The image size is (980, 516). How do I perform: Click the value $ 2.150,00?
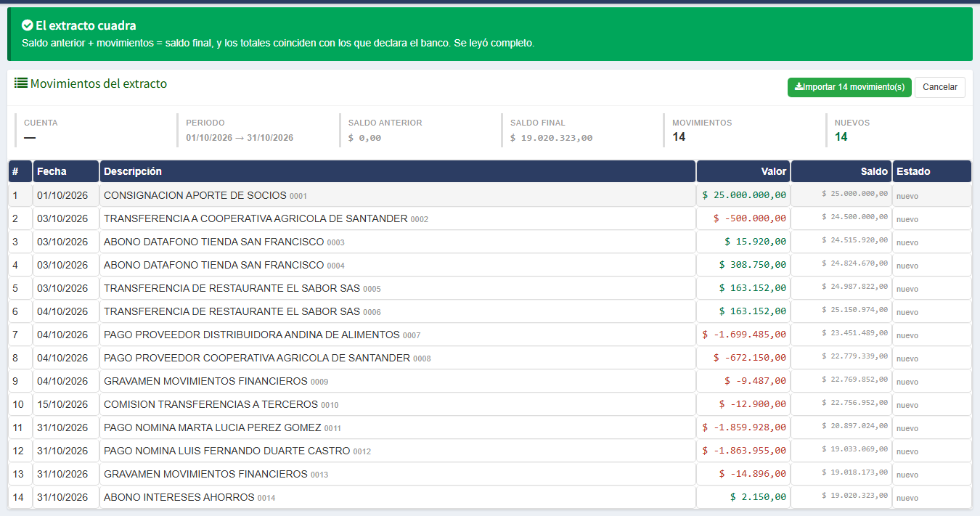pos(758,497)
